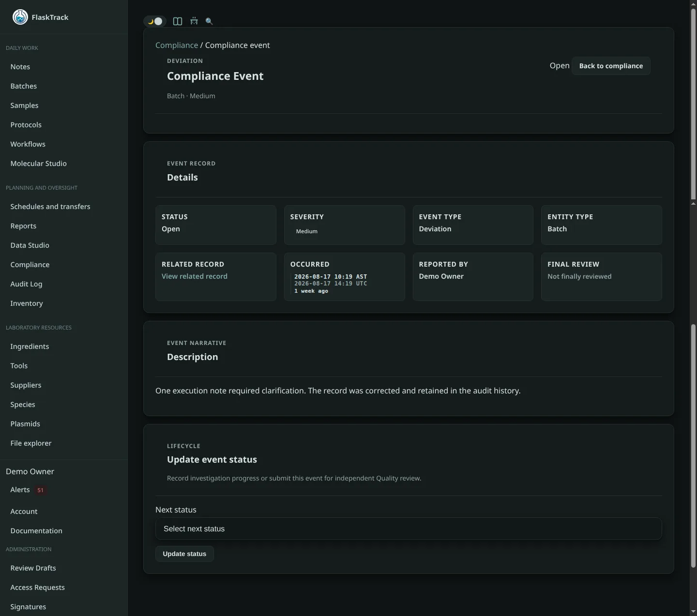Open Documentation
Viewport: 697px width, 616px height.
tap(36, 531)
